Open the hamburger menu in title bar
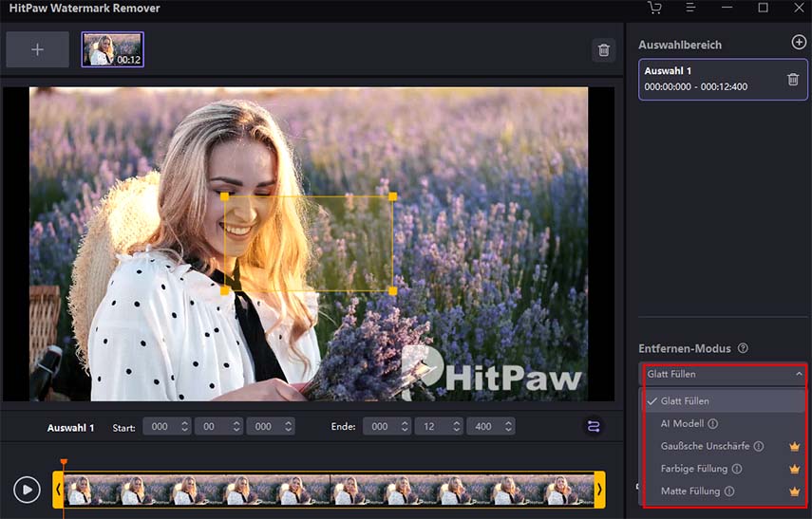The image size is (812, 519). tap(690, 9)
